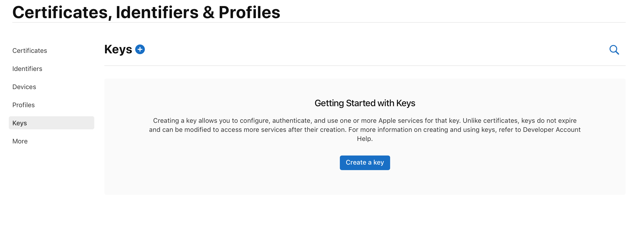644x231 pixels.
Task: Click the empty gray area below Create a key
Action: click(365, 182)
